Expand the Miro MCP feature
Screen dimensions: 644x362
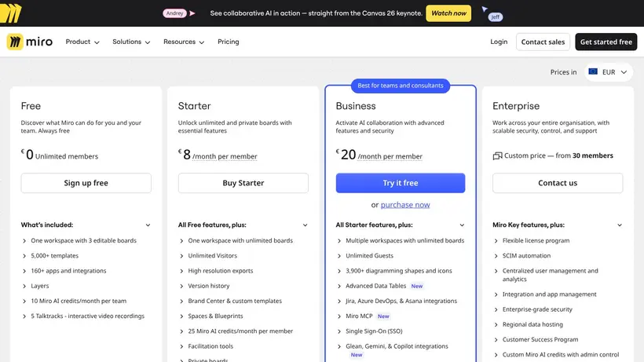[363, 316]
